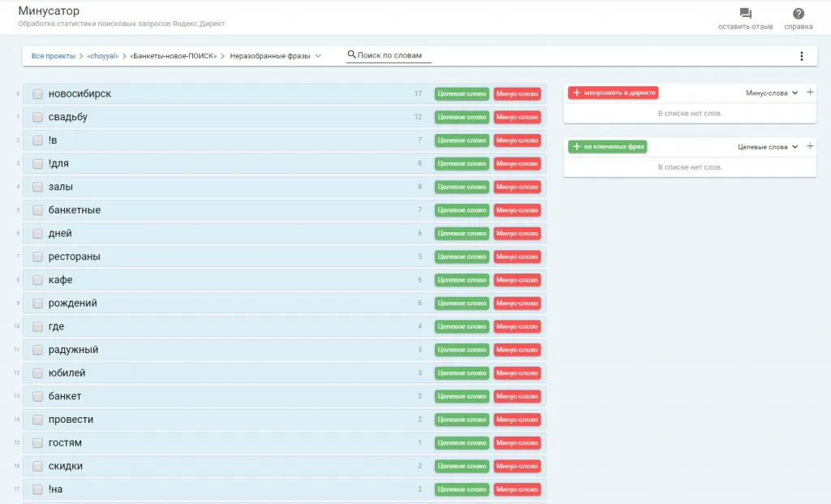The image size is (831, 504).
Task: Check the 'банкетные' row checkbox
Action: [x=37, y=210]
